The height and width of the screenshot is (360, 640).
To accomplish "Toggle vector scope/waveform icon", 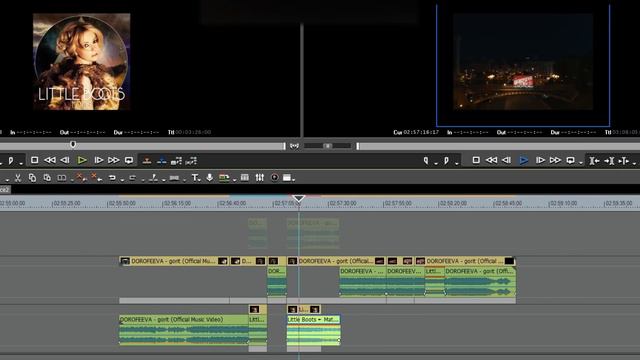I will click(x=275, y=178).
